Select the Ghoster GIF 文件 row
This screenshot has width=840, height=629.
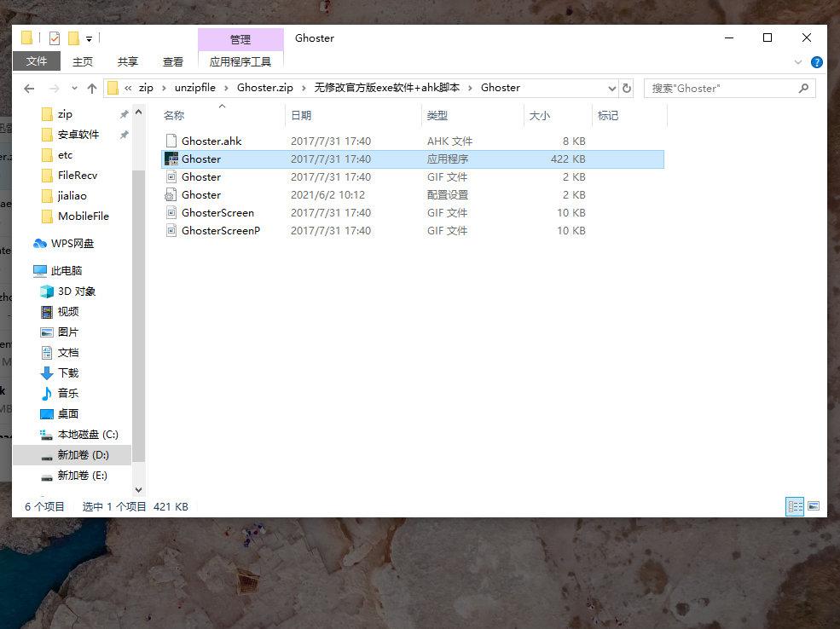[413, 177]
